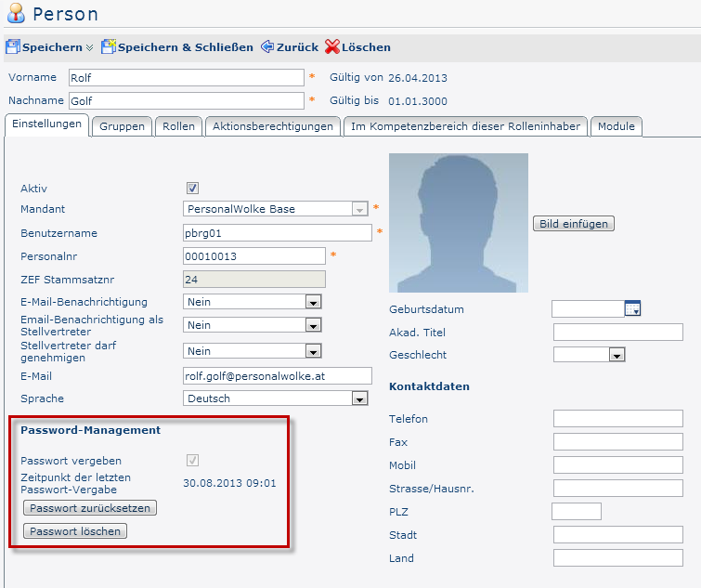Click the Gültig bis date 01.01.3000
This screenshot has width=701, height=588.
[418, 101]
